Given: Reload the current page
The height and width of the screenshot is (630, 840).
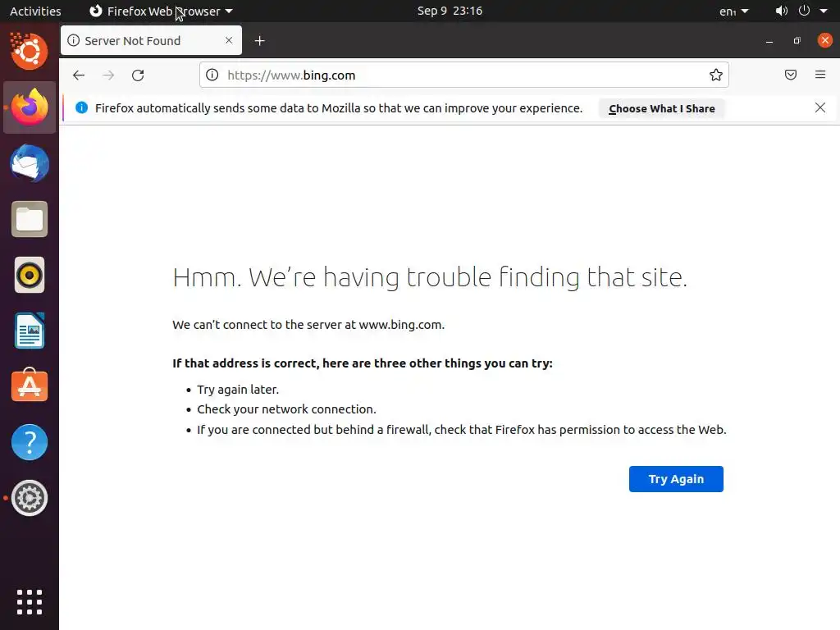Looking at the screenshot, I should point(138,75).
